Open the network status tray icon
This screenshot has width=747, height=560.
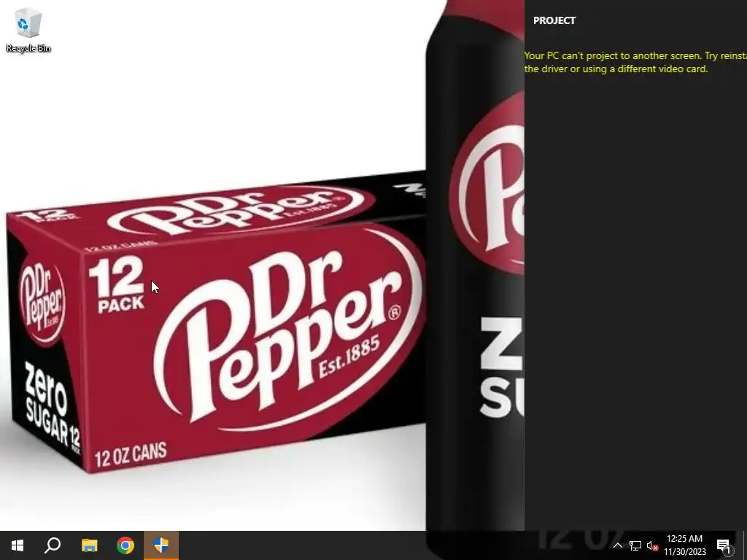point(635,545)
